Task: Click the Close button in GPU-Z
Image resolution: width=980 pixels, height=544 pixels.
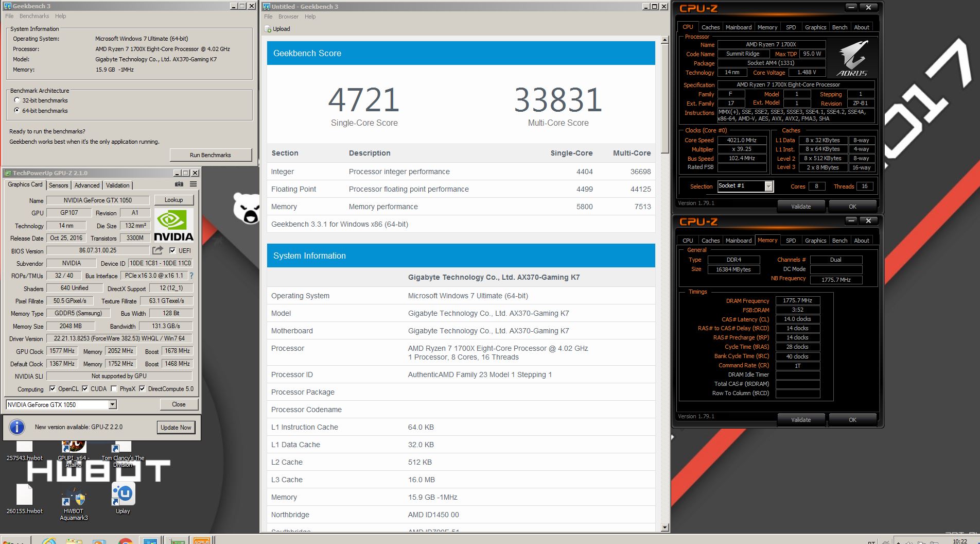Action: 179,404
